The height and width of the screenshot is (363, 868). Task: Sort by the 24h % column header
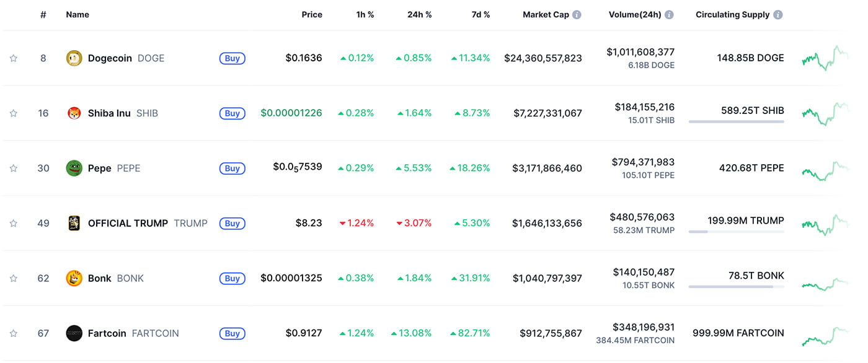point(419,15)
